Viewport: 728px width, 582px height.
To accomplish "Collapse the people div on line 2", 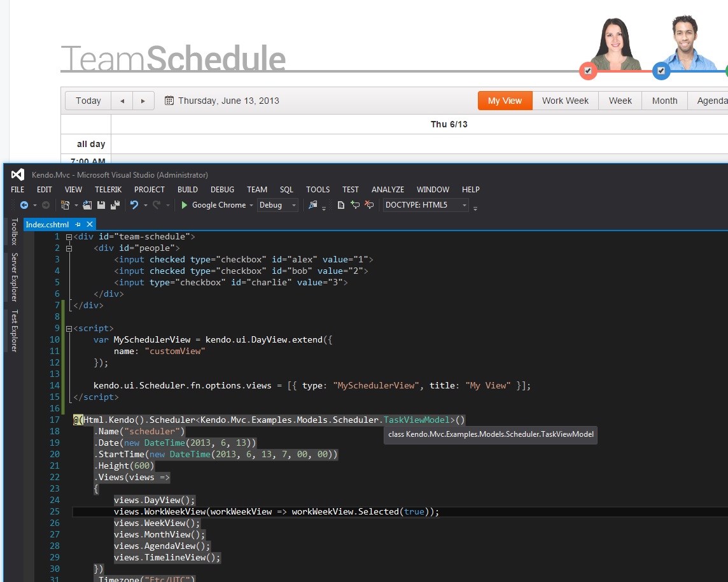I will 69,248.
